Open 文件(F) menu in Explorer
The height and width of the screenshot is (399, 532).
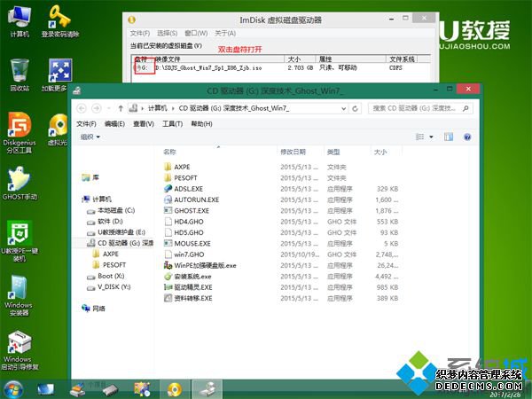click(x=86, y=124)
